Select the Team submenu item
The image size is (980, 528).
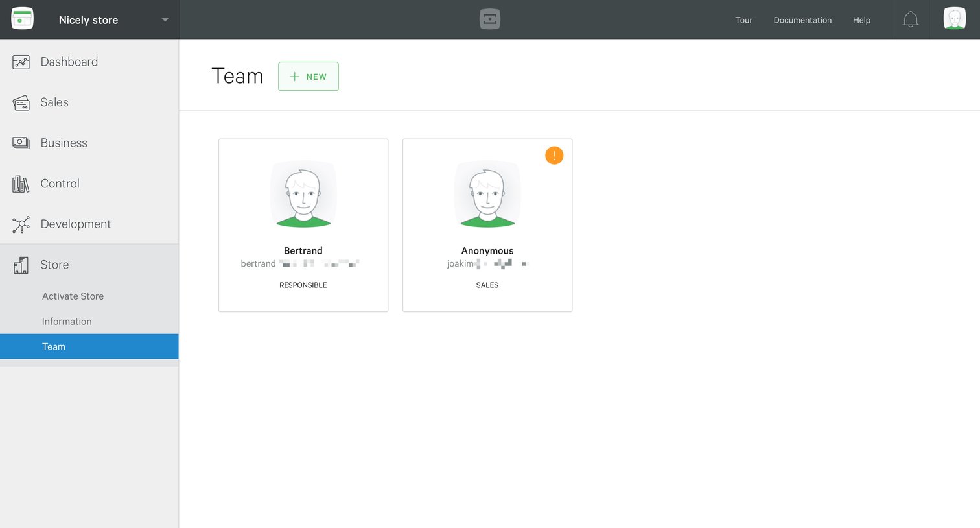pos(89,346)
